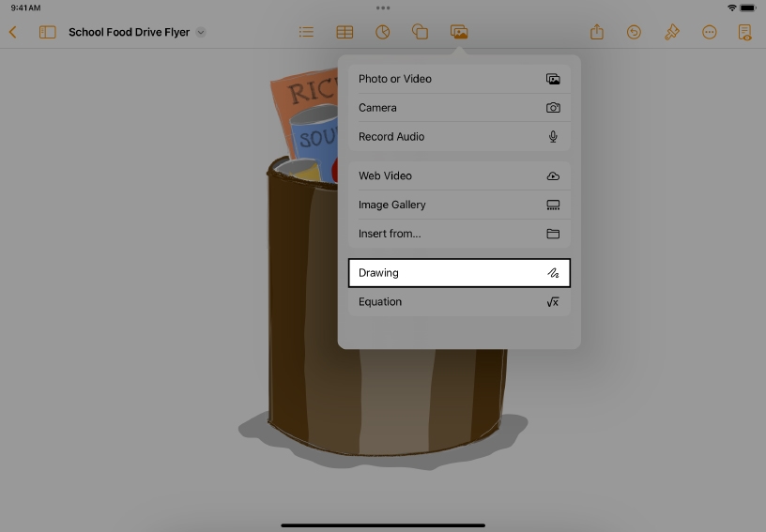Open the insert table icon
766x532 pixels.
[x=345, y=32]
